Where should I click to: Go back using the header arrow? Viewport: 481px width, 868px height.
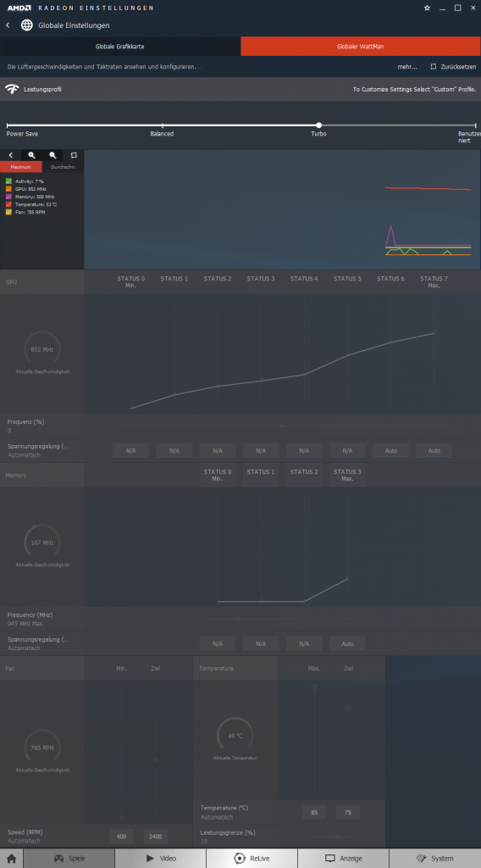[x=8, y=25]
